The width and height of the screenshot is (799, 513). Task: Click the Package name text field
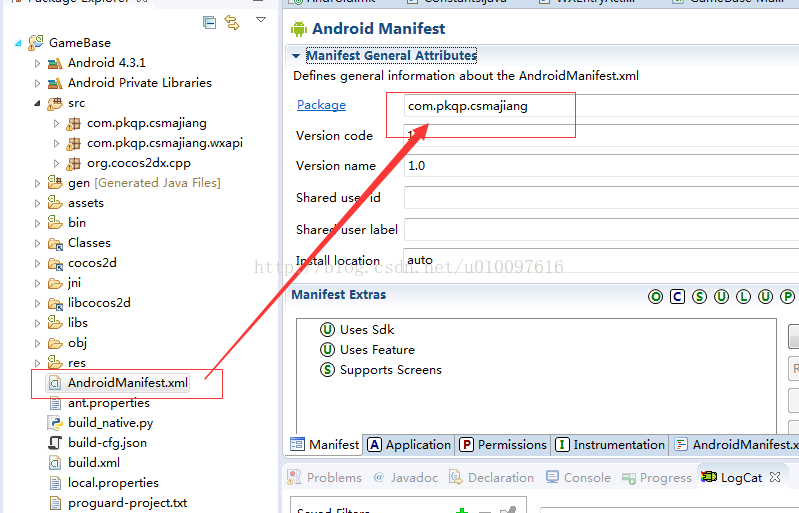601,106
